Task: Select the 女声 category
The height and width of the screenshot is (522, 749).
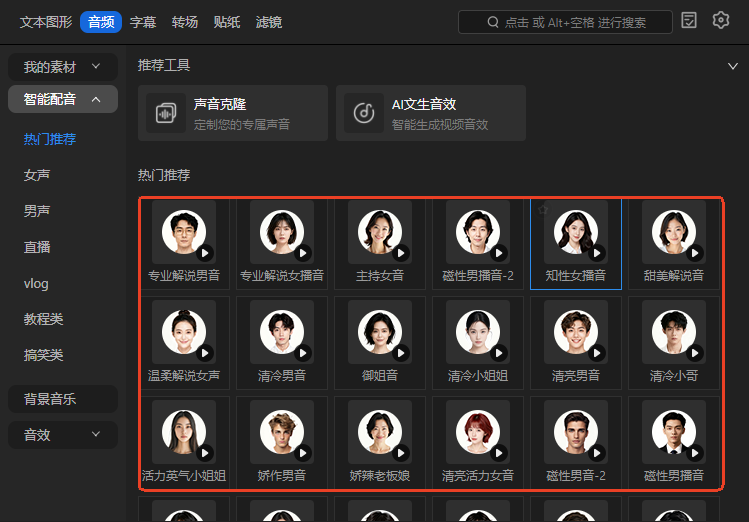Action: pyautogui.click(x=37, y=175)
